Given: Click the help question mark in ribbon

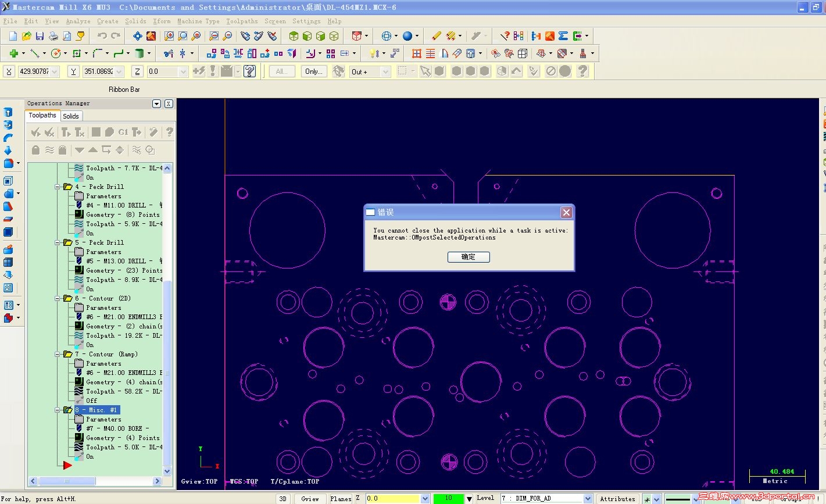Looking at the screenshot, I should (x=250, y=72).
